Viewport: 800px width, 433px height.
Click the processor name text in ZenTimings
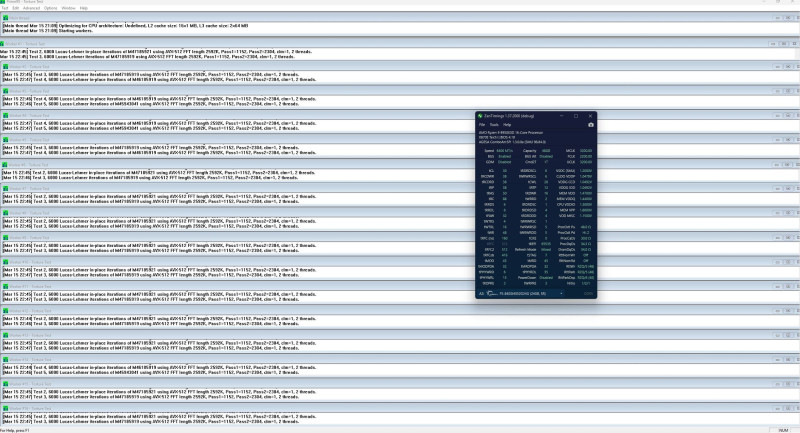pos(511,133)
